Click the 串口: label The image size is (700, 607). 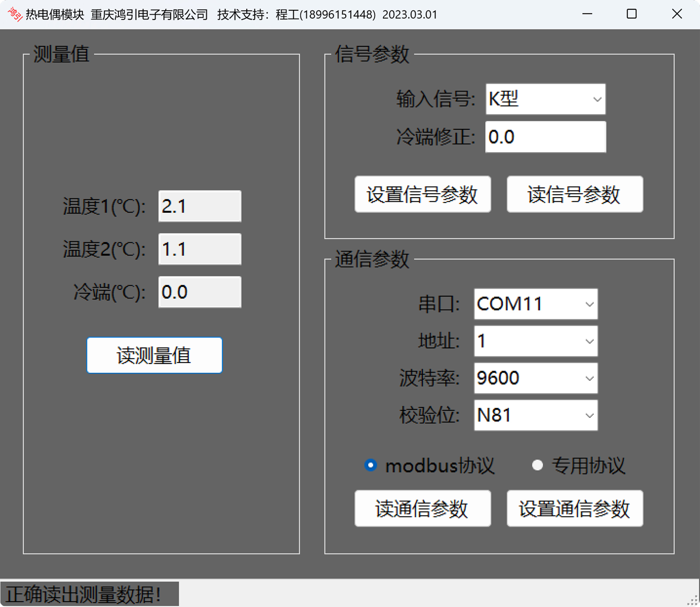(439, 304)
